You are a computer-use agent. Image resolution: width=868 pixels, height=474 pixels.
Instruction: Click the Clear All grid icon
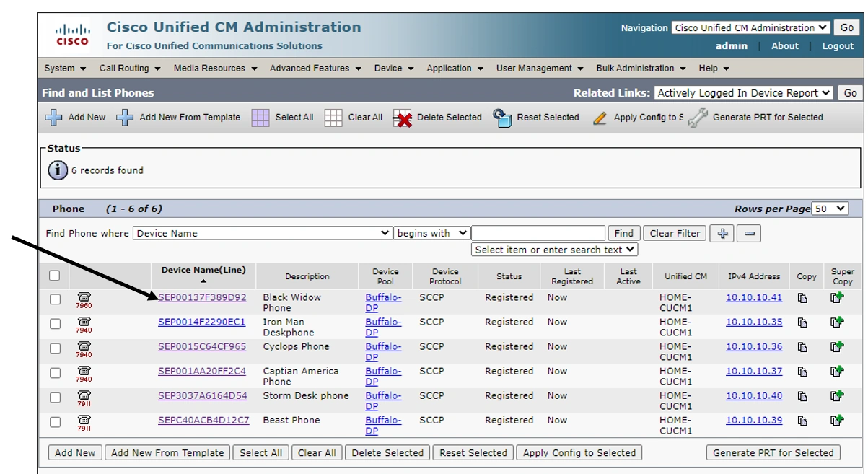pyautogui.click(x=333, y=118)
